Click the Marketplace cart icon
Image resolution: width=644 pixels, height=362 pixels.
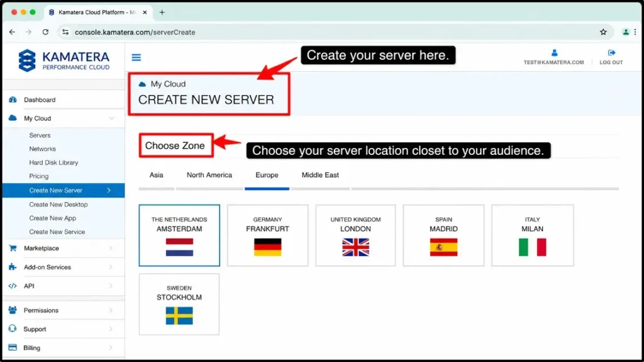tap(13, 248)
